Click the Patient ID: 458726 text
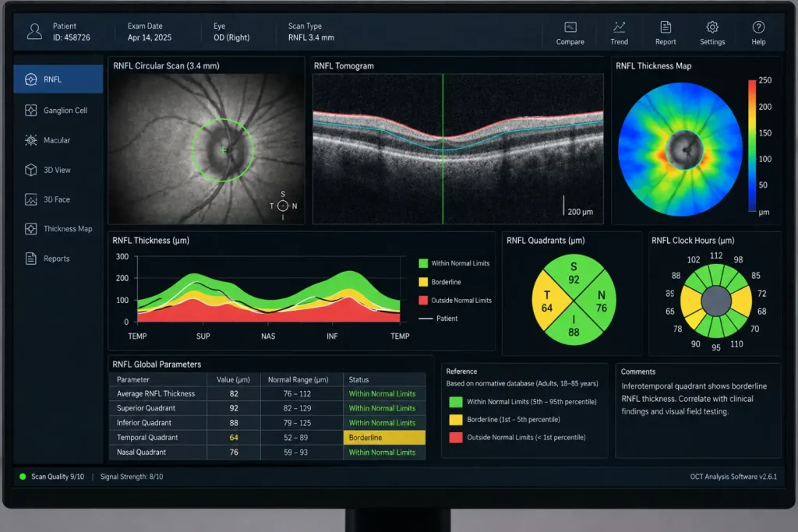Screen dimensions: 798x532 [x=71, y=37]
